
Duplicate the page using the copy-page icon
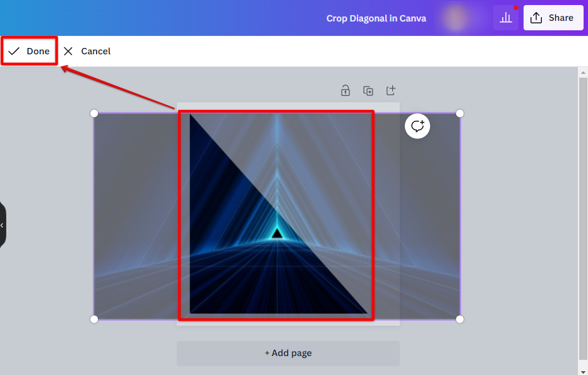tap(368, 90)
